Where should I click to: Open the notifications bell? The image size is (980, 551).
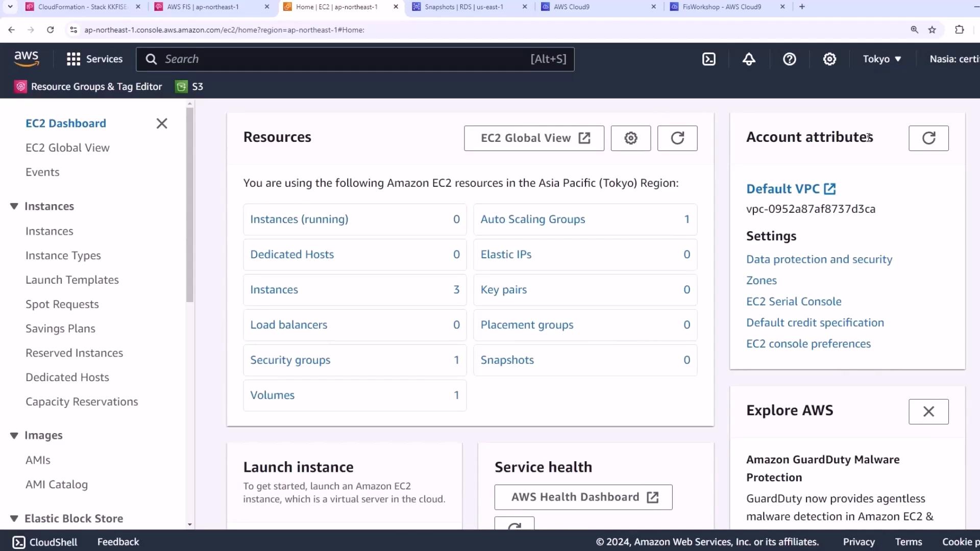pyautogui.click(x=749, y=59)
